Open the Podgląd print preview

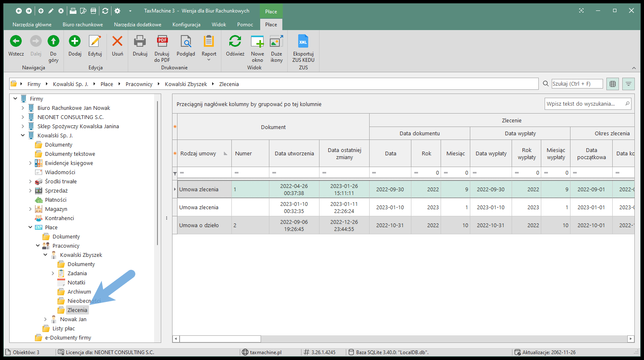click(x=185, y=41)
